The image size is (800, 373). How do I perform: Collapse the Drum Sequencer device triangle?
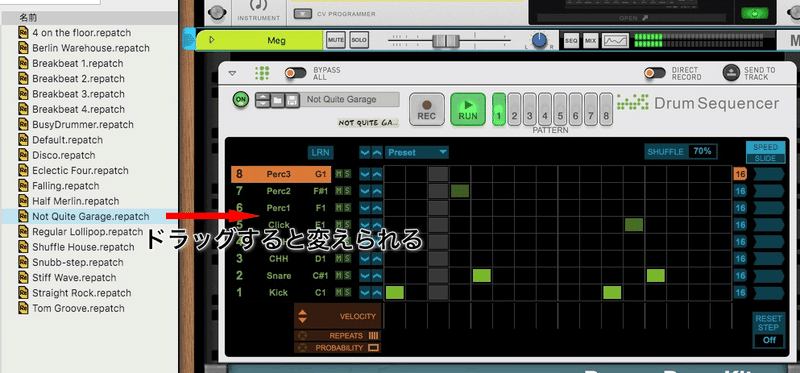click(232, 73)
